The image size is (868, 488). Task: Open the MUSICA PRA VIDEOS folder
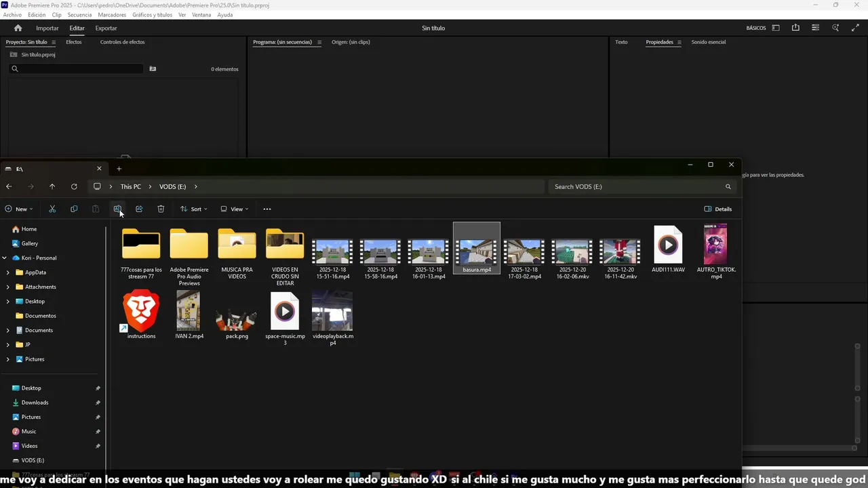pos(237,254)
